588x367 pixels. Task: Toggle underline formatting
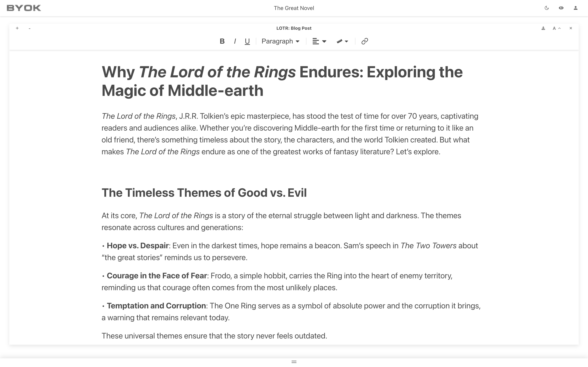click(x=247, y=41)
